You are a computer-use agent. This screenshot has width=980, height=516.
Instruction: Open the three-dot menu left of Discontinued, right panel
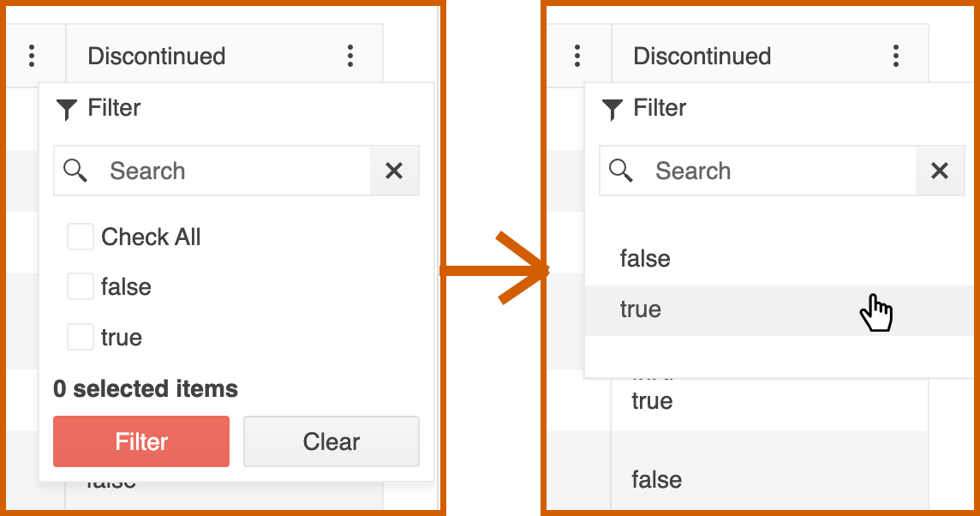[577, 57]
